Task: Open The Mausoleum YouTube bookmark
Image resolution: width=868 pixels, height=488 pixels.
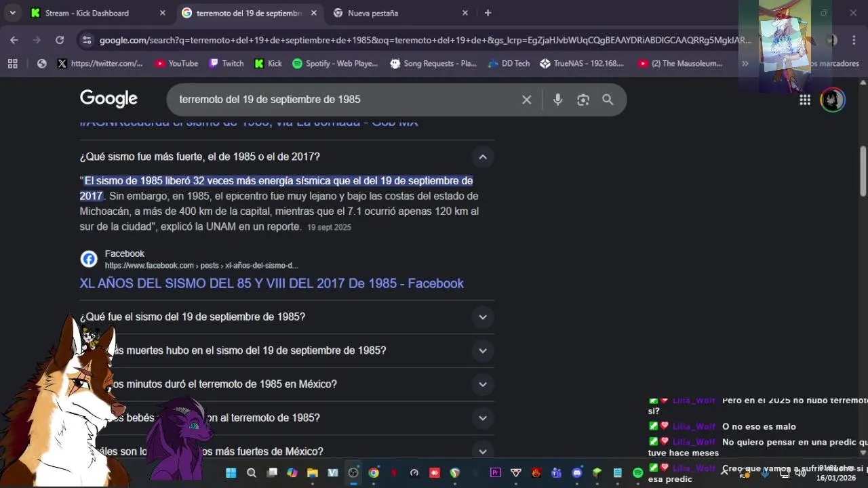Action: [680, 63]
